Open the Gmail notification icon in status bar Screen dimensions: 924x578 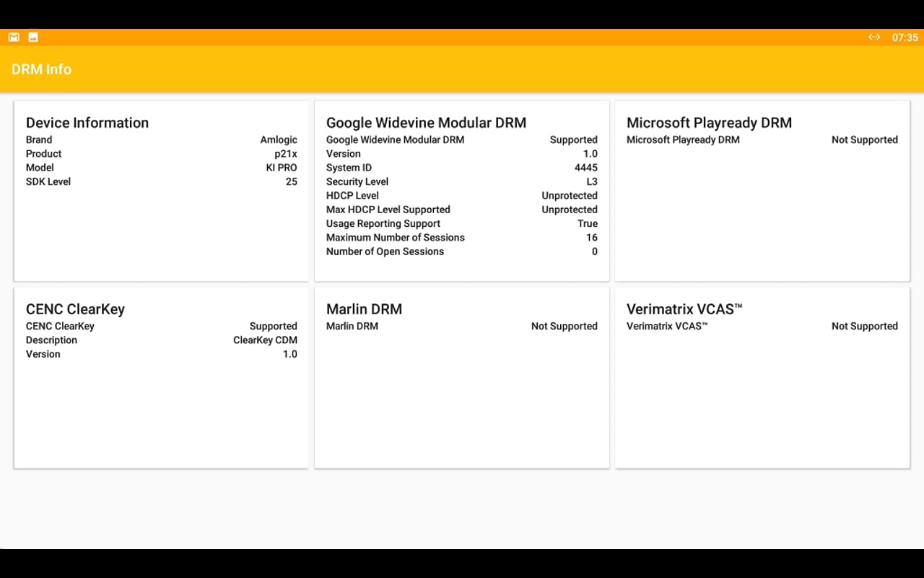tap(14, 37)
